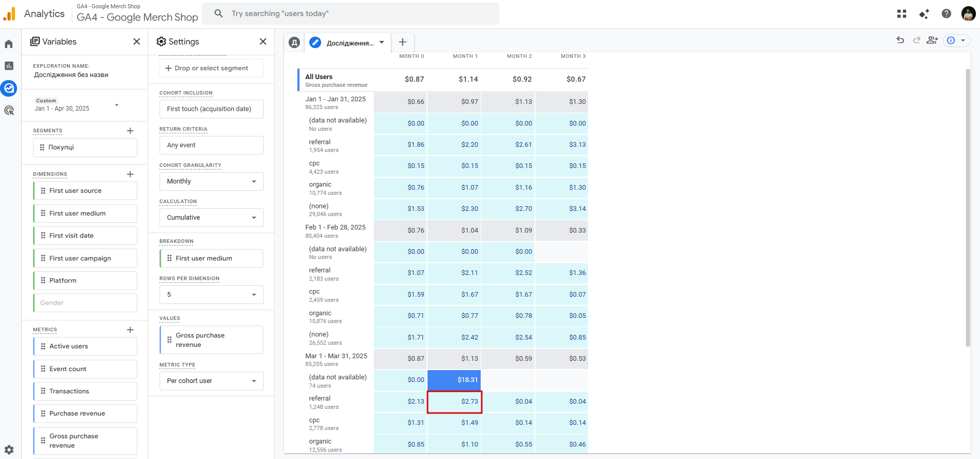Click Feb 1 - Feb 28, 2025 cohort row
The image size is (980, 459).
(336, 231)
